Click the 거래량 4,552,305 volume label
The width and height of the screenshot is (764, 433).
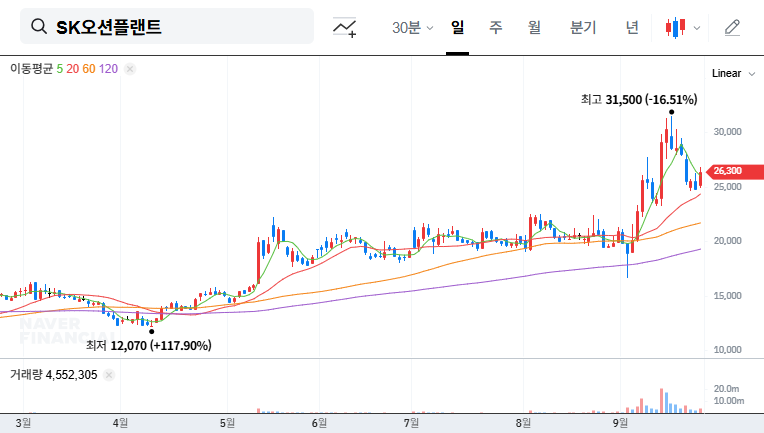point(54,375)
